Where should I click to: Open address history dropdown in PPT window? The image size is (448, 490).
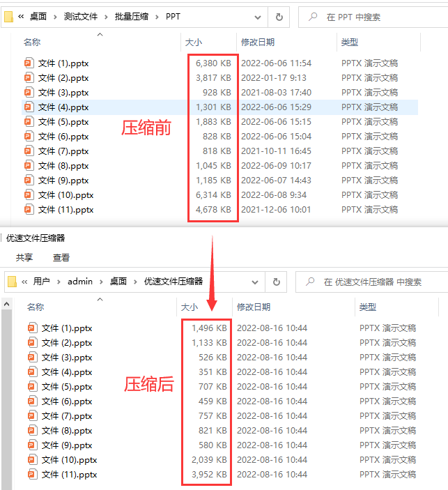point(258,17)
